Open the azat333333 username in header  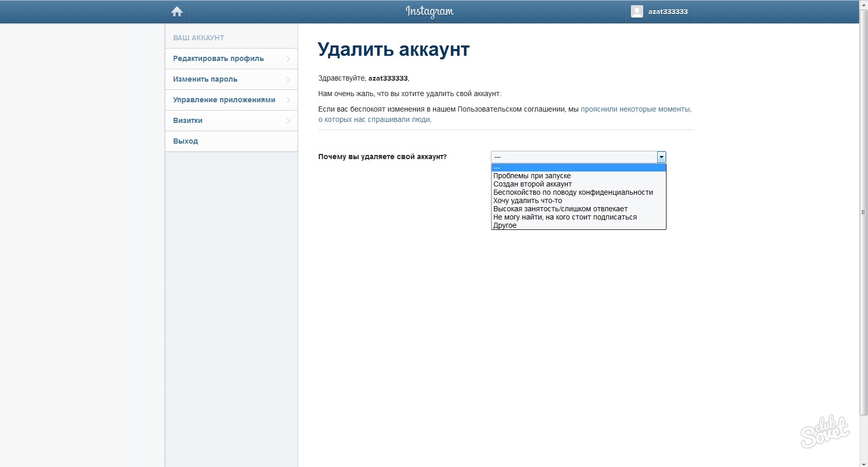point(668,11)
